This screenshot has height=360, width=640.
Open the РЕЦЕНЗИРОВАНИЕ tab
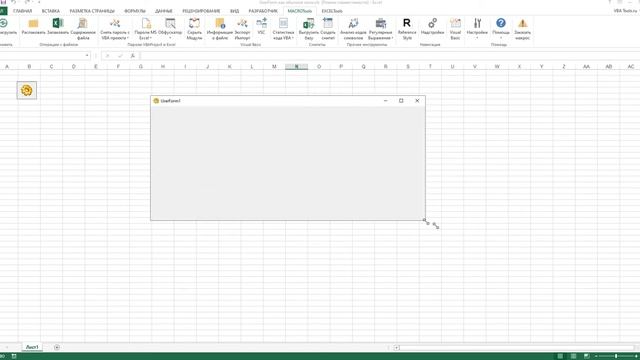[201, 11]
